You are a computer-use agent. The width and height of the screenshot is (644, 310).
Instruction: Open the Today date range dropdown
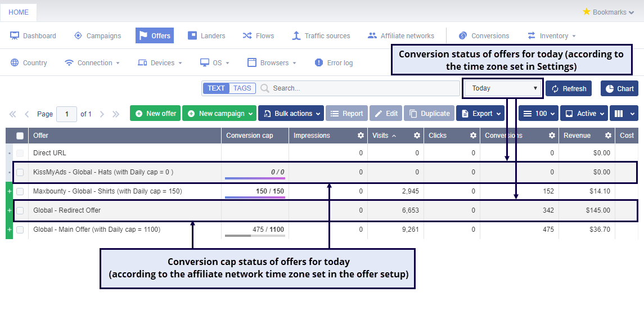pos(503,88)
